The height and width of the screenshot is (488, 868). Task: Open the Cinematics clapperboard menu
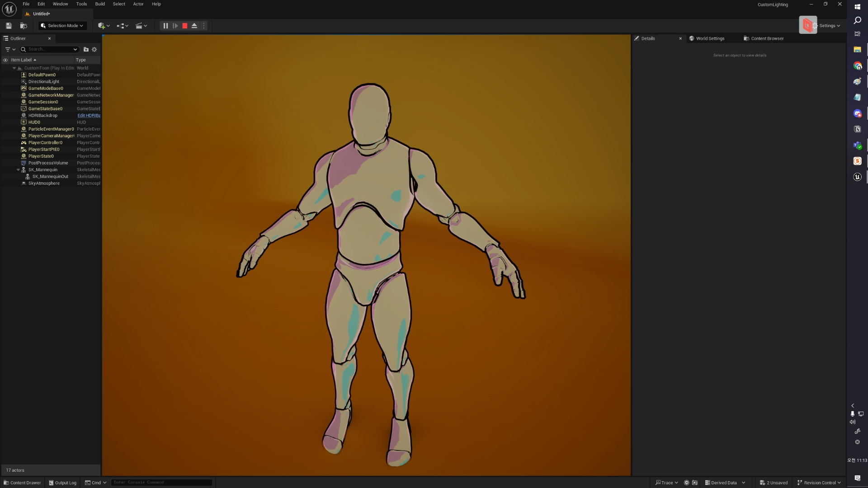coord(142,26)
